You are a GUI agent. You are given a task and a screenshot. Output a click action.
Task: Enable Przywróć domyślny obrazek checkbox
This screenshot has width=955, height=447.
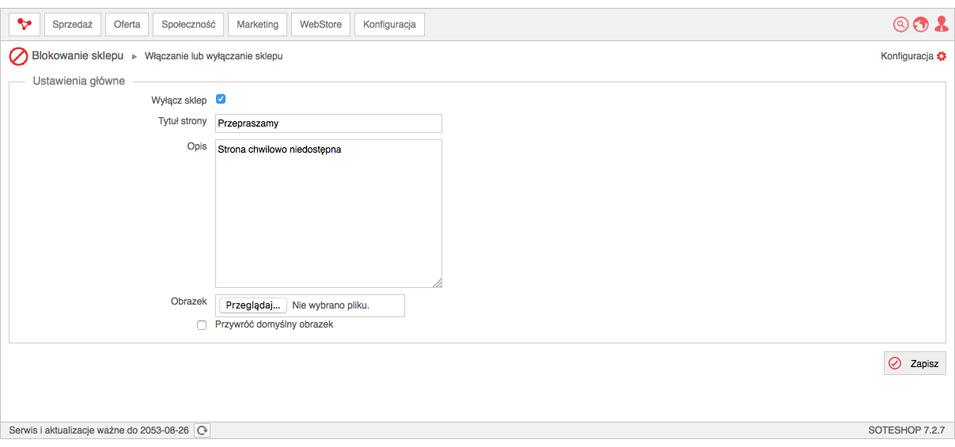[202, 325]
